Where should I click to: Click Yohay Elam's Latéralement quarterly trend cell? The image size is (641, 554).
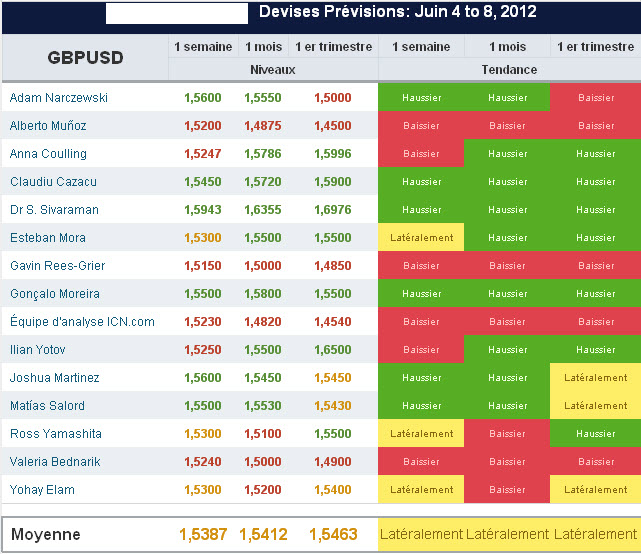(596, 489)
